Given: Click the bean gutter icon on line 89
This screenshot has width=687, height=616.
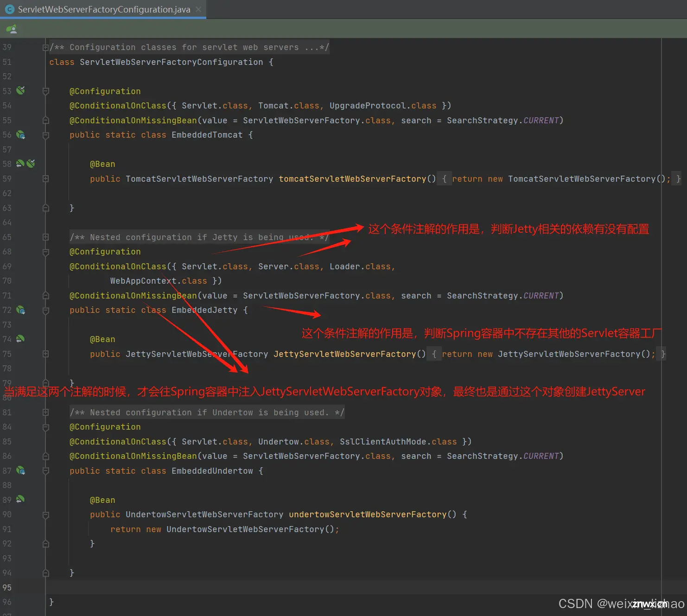Looking at the screenshot, I should 20,499.
